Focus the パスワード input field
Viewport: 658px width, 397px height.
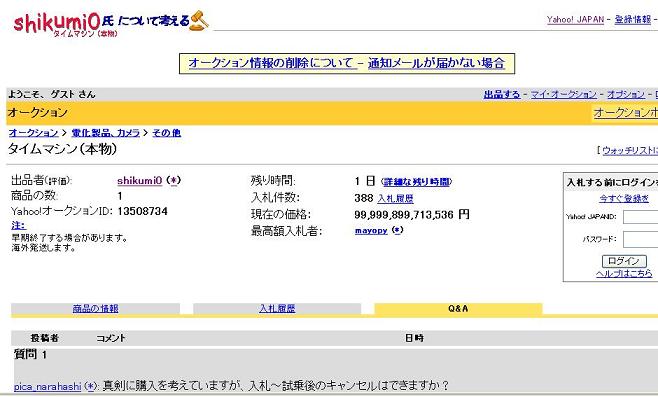[640, 239]
